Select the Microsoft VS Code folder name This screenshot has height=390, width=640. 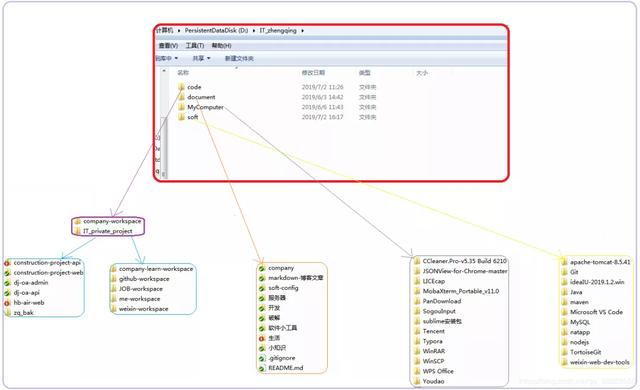click(x=596, y=312)
